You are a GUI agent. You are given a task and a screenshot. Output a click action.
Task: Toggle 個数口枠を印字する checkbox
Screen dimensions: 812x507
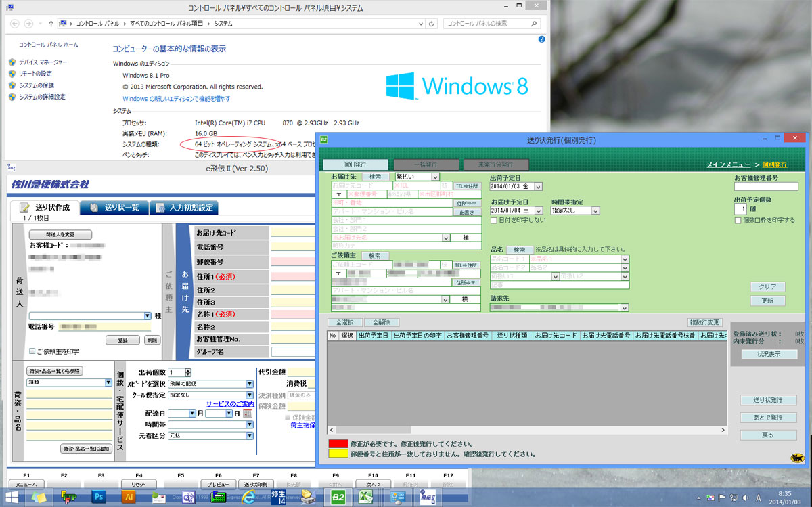pyautogui.click(x=738, y=221)
